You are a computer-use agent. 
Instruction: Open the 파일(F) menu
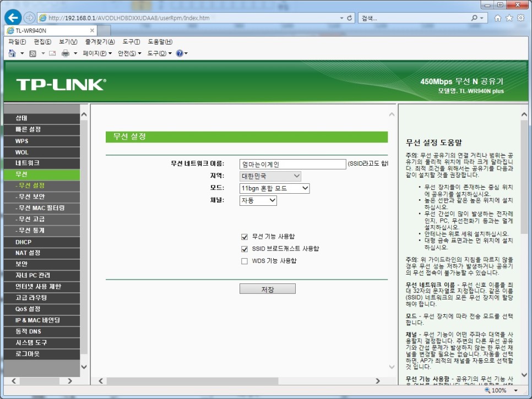[17, 42]
